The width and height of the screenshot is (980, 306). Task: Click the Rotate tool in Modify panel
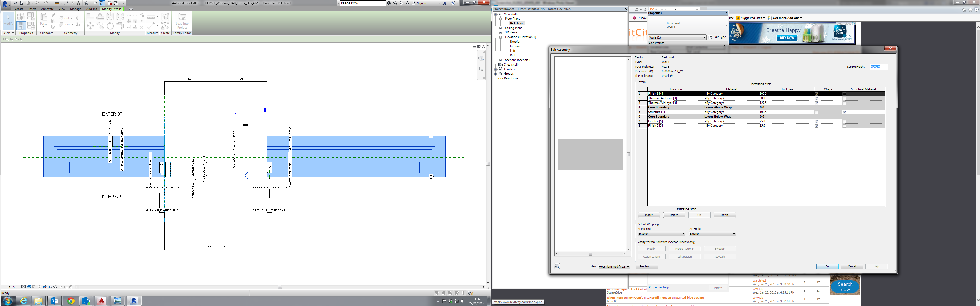(110, 26)
